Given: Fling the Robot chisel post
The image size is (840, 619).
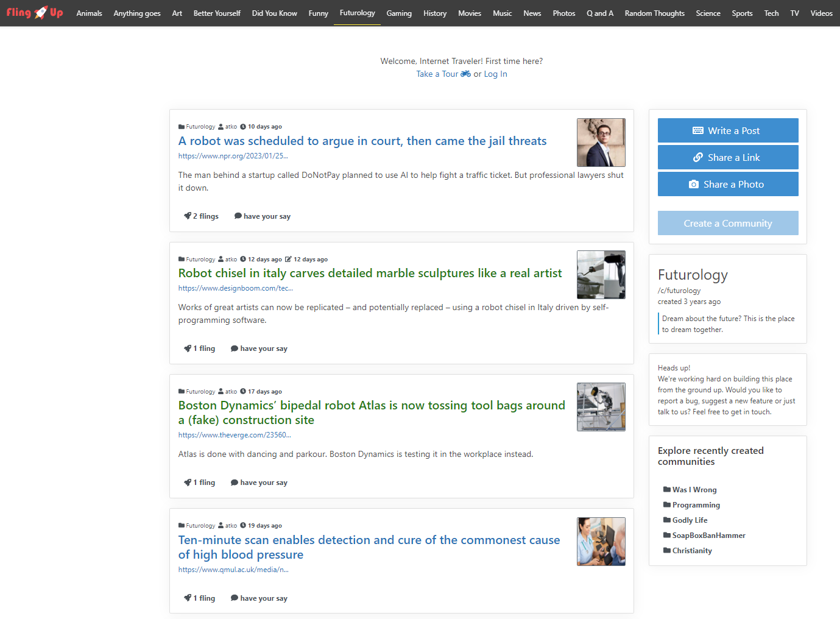Looking at the screenshot, I should point(200,348).
